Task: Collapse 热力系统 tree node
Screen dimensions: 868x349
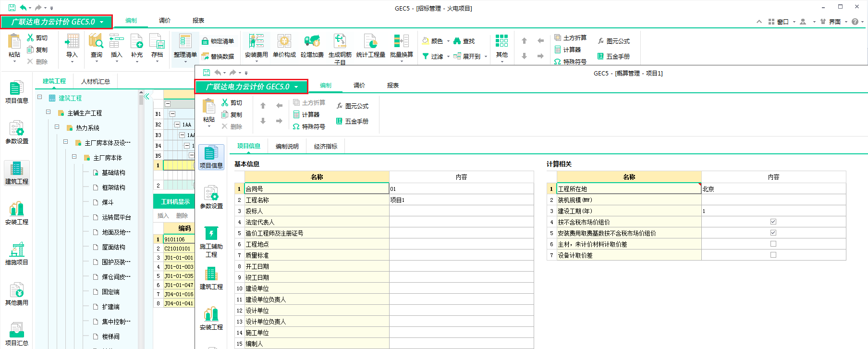Action: 57,127
